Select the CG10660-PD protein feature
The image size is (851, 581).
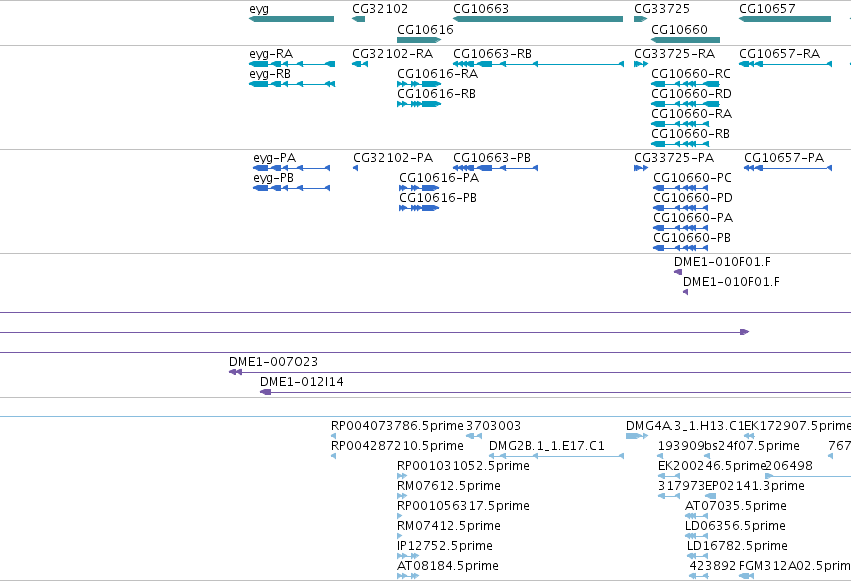pos(681,208)
